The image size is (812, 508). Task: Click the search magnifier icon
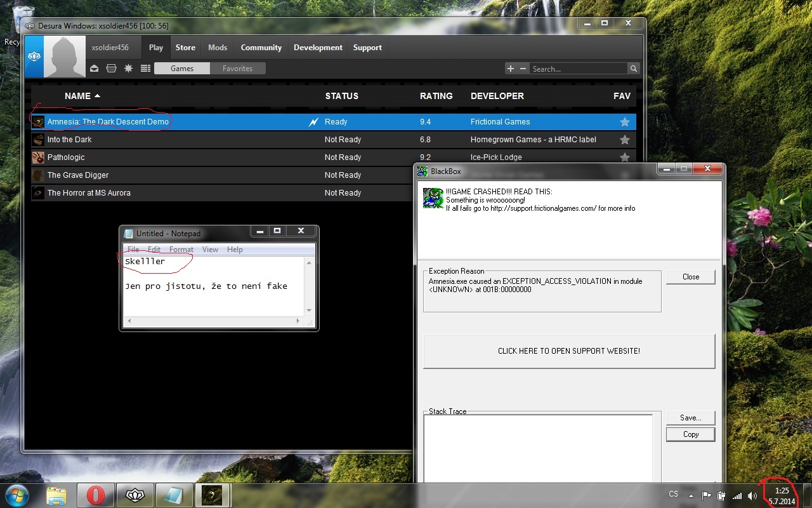click(633, 69)
